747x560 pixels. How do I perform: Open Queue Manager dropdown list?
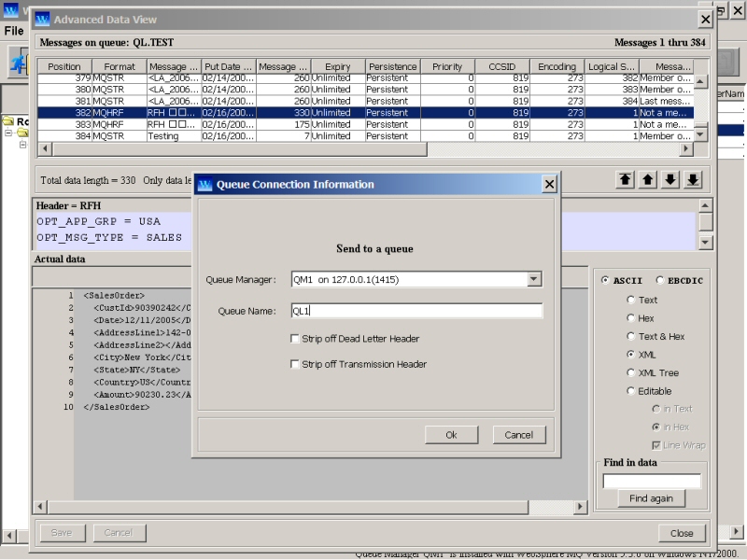tap(534, 279)
